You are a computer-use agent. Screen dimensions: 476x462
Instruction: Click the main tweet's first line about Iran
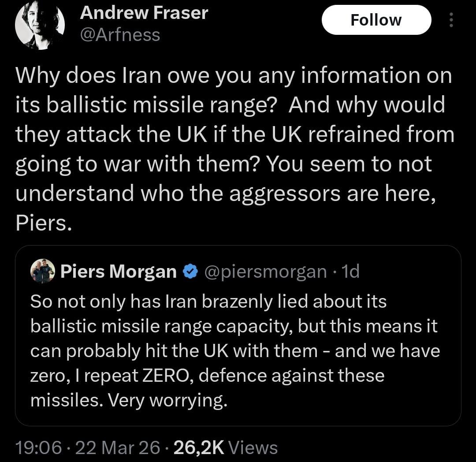pyautogui.click(x=234, y=76)
